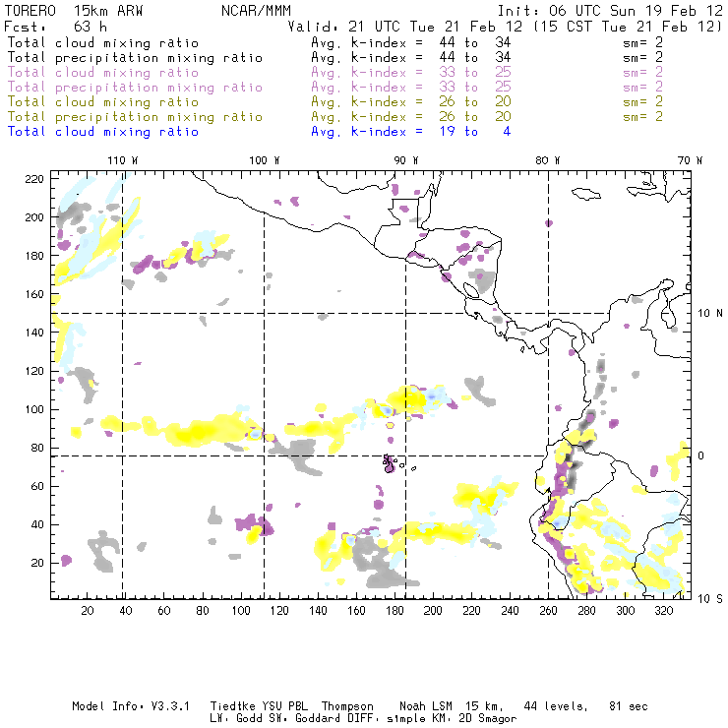Screen dimensions: 728x728
Task: Click the "YSU PBL" scheme label
Action: point(284,706)
